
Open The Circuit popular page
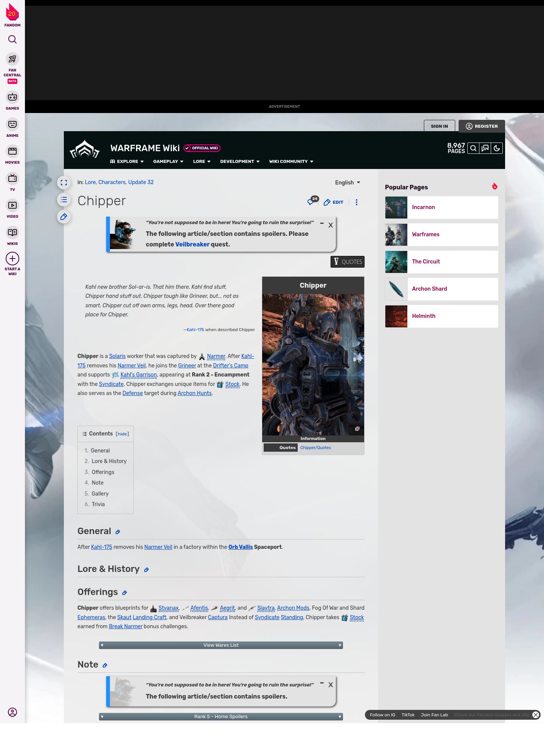click(442, 262)
